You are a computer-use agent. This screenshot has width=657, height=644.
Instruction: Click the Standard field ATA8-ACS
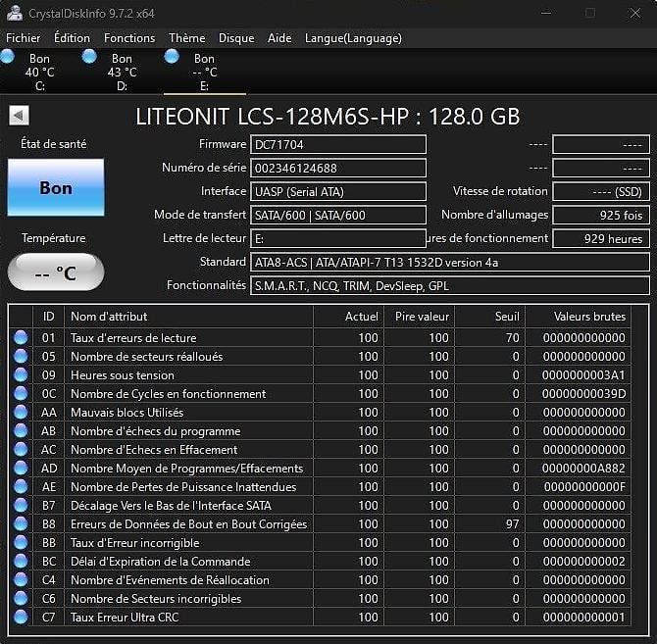pos(450,262)
